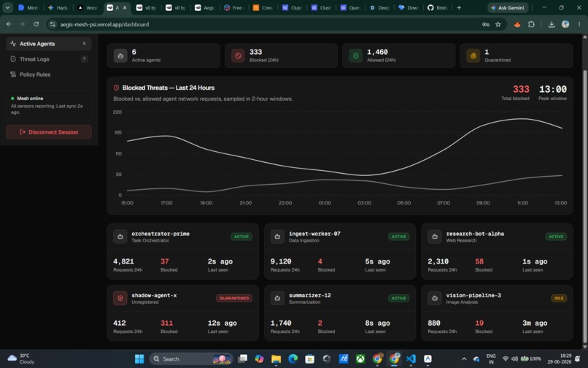
Task: Open the Windows Start menu
Action: (139, 359)
